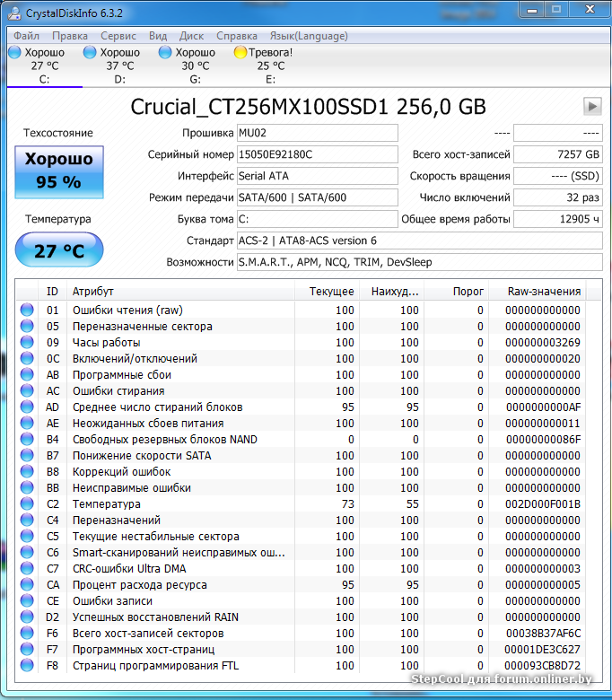The height and width of the screenshot is (700, 612).
Task: Click the 7257 GB host writes value
Action: tap(558, 154)
